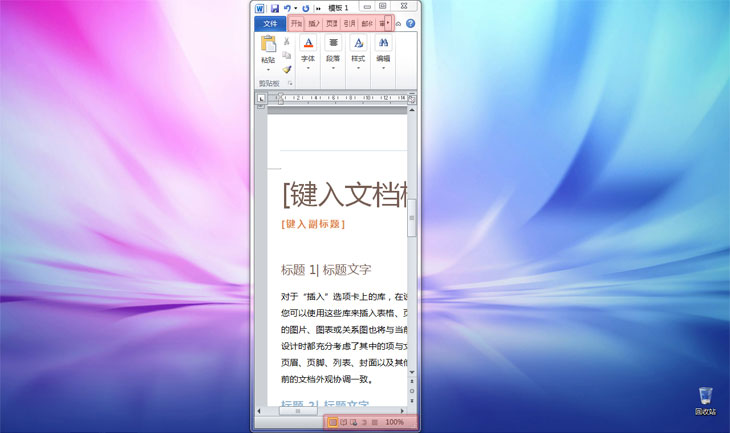Click the 100% zoom level button
Screen dimensions: 730x433
pos(394,422)
